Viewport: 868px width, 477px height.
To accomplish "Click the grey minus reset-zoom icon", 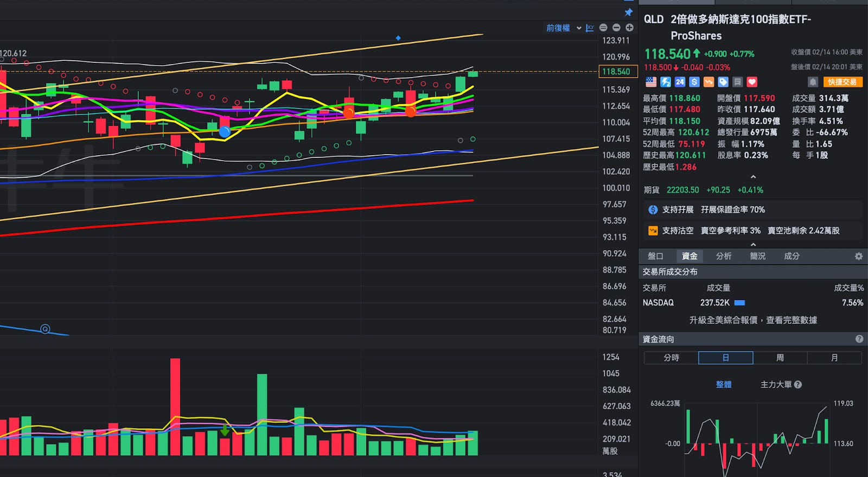I will click(603, 28).
